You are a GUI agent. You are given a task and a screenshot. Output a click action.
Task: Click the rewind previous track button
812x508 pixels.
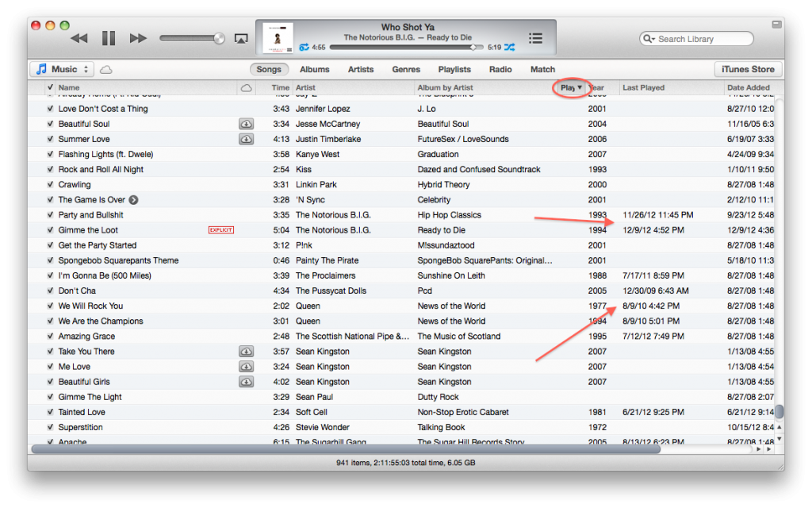[x=79, y=38]
